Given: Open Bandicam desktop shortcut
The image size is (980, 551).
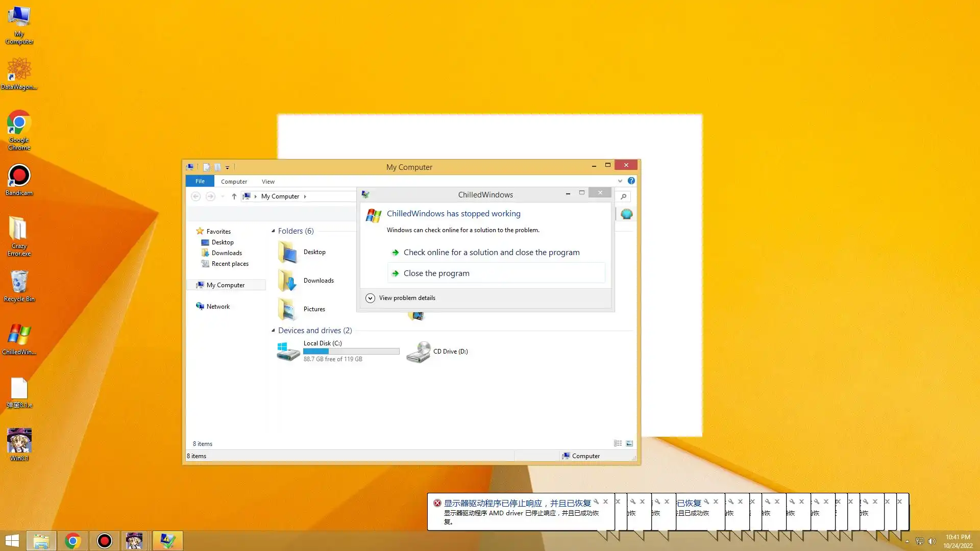Looking at the screenshot, I should pos(19,176).
